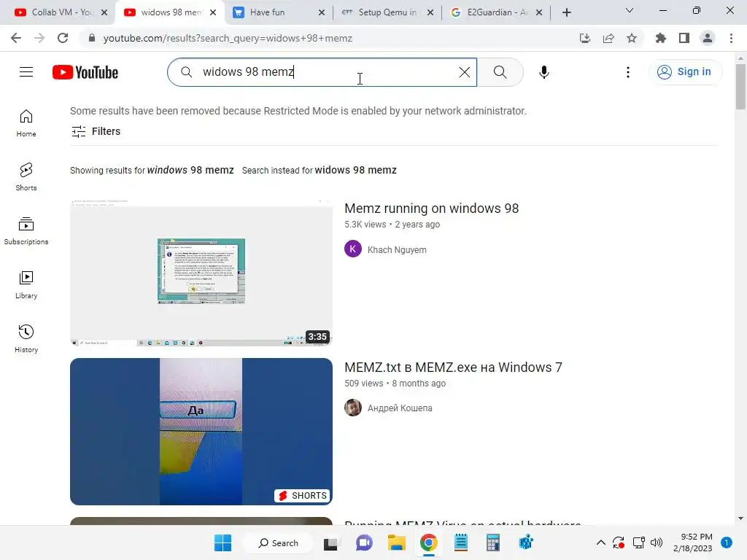Open volume control in system tray
Screen dimensions: 747x560
(x=657, y=542)
